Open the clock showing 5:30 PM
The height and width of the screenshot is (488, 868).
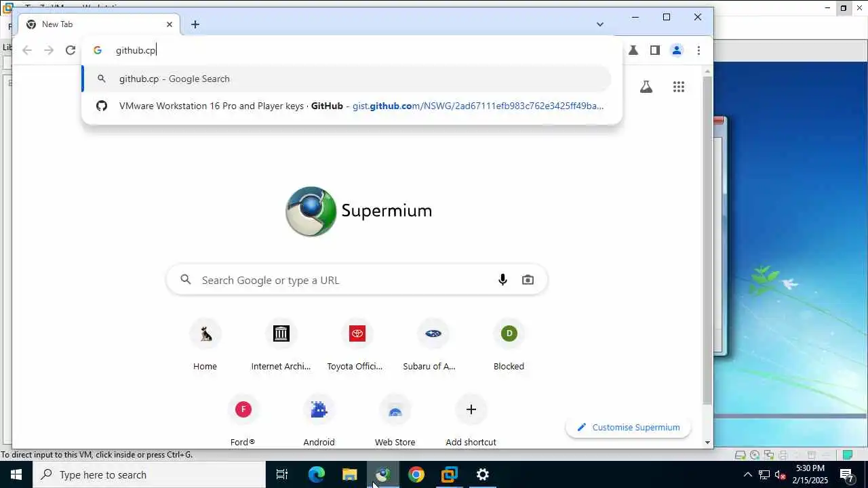[x=810, y=474]
